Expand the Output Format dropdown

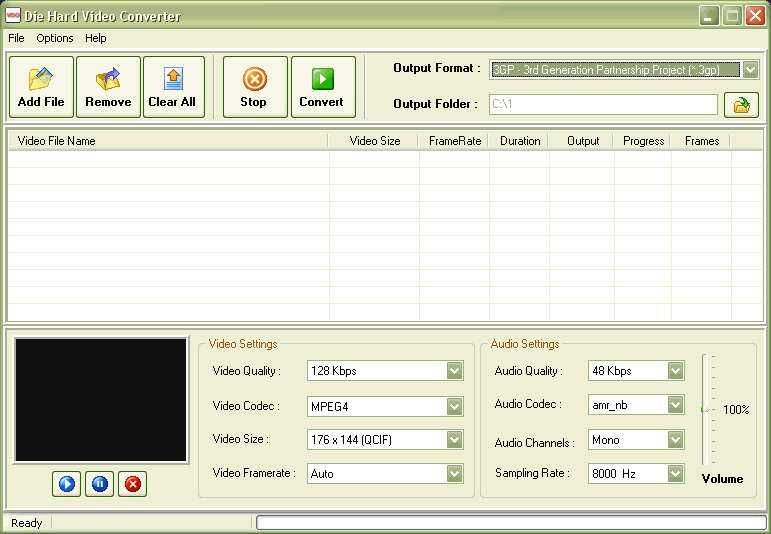click(750, 69)
